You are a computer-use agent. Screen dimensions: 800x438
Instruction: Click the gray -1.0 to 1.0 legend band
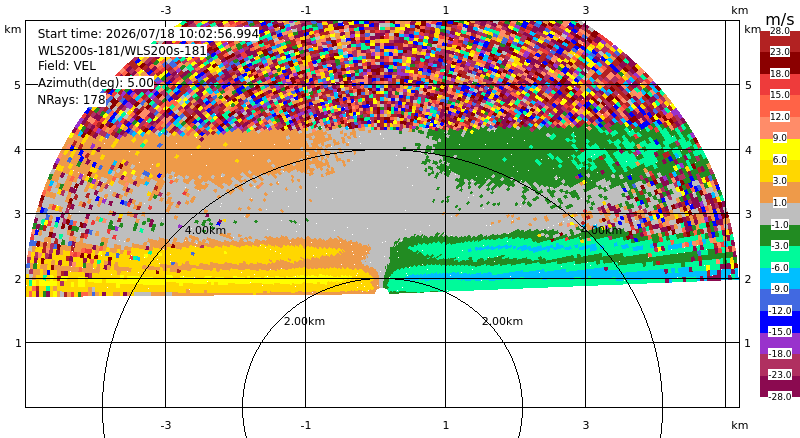coord(780,213)
